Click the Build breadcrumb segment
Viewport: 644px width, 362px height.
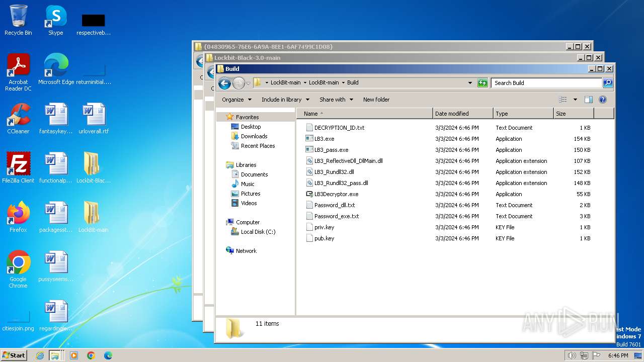tap(353, 82)
